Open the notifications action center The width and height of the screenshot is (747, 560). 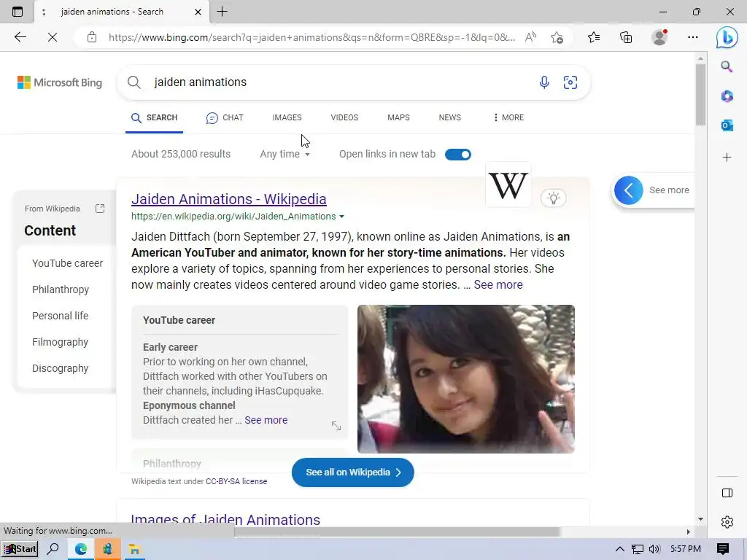point(722,549)
